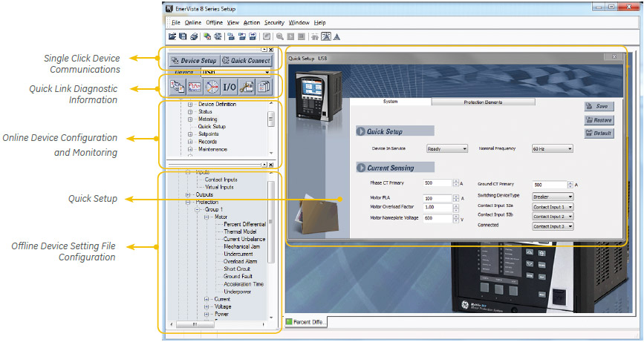644x342 pixels.
Task: Click the greyed stop square toolbar icon
Action: point(302,36)
